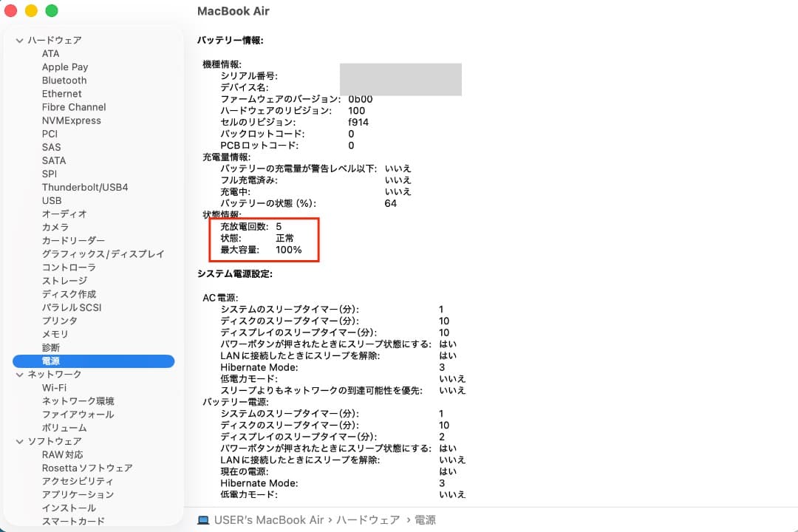Open the アプリケーション entry
The height and width of the screenshot is (532, 798).
point(78,494)
